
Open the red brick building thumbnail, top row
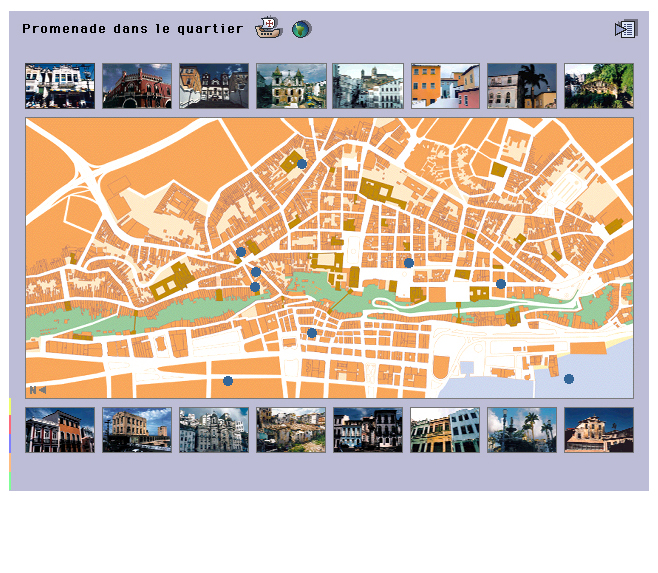(137, 86)
